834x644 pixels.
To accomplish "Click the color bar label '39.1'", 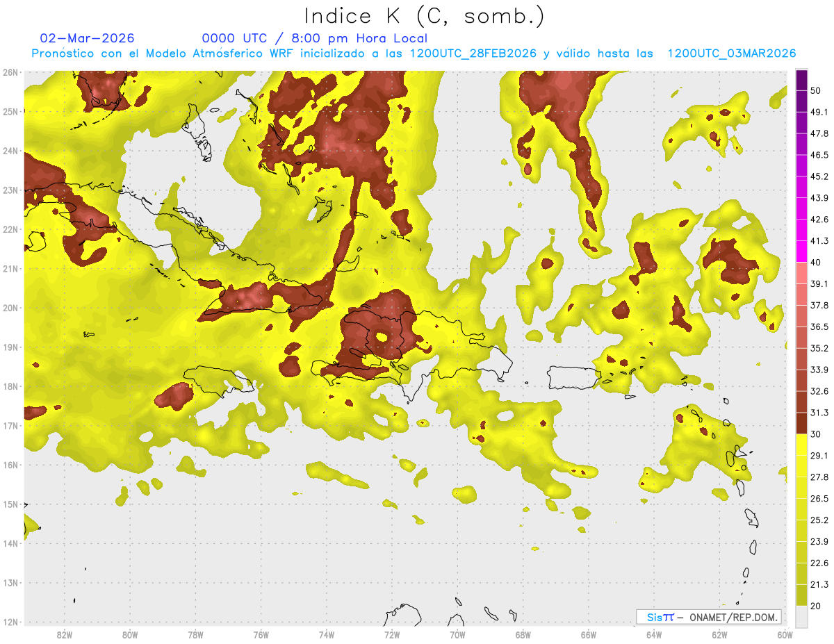I will coord(819,284).
